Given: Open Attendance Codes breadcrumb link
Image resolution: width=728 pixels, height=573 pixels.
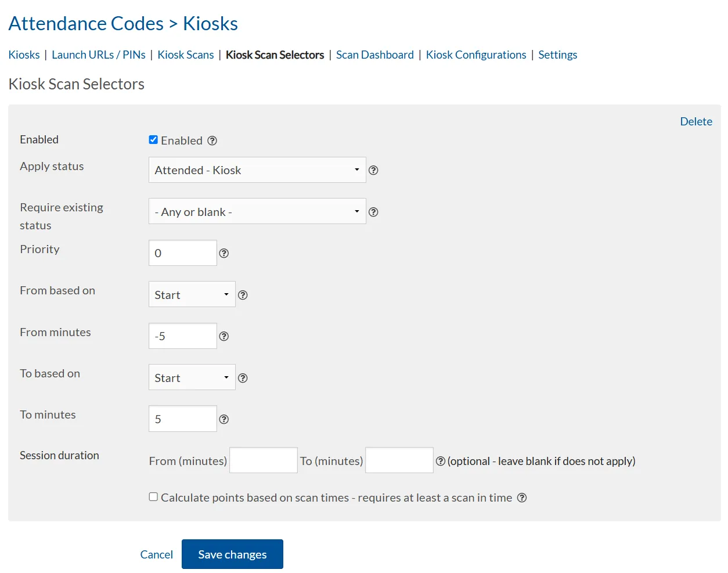Looking at the screenshot, I should click(86, 23).
